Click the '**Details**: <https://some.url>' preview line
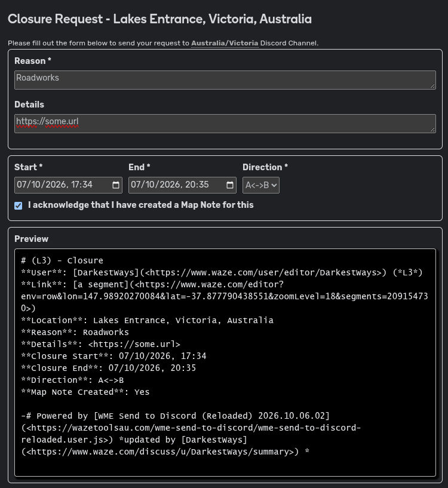448x488 pixels. point(100,344)
